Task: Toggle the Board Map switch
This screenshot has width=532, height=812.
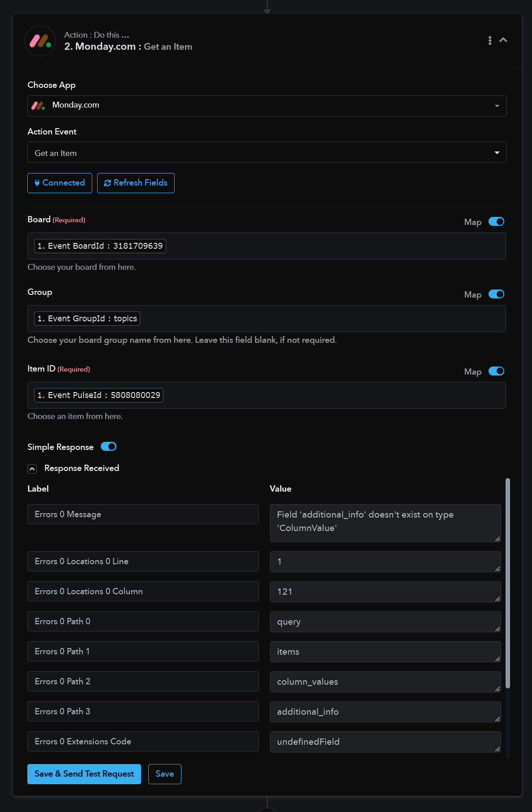Action: [496, 222]
